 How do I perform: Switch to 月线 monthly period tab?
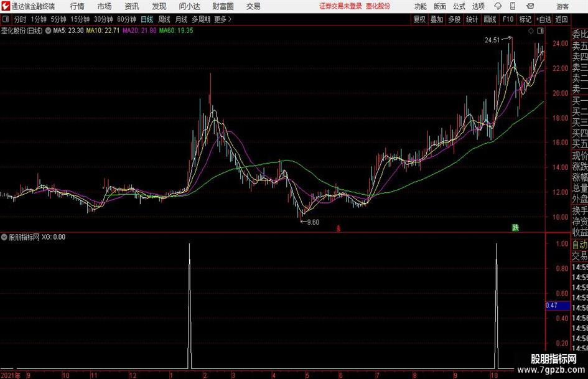pyautogui.click(x=182, y=19)
